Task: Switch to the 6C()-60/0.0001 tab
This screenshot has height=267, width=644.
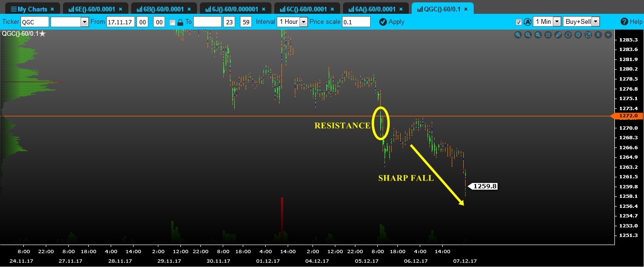Action: 306,9
